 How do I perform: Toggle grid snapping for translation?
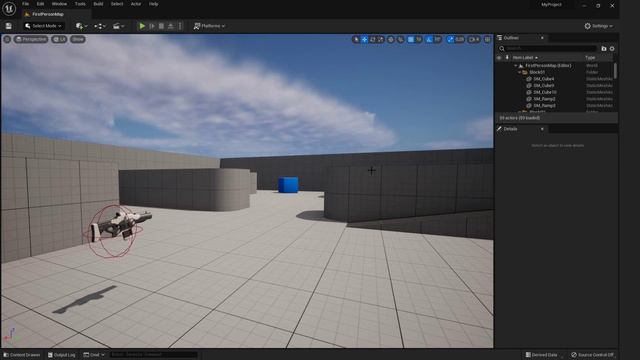[x=411, y=39]
